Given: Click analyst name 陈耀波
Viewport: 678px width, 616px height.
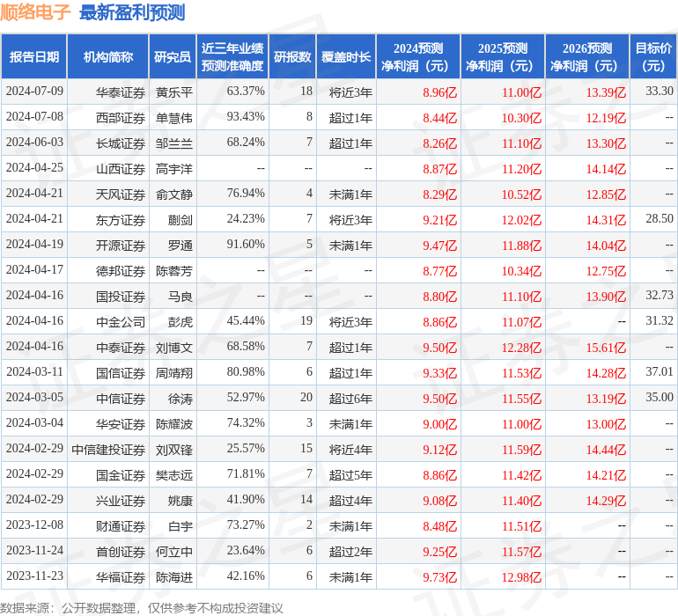Looking at the screenshot, I should point(173,423).
